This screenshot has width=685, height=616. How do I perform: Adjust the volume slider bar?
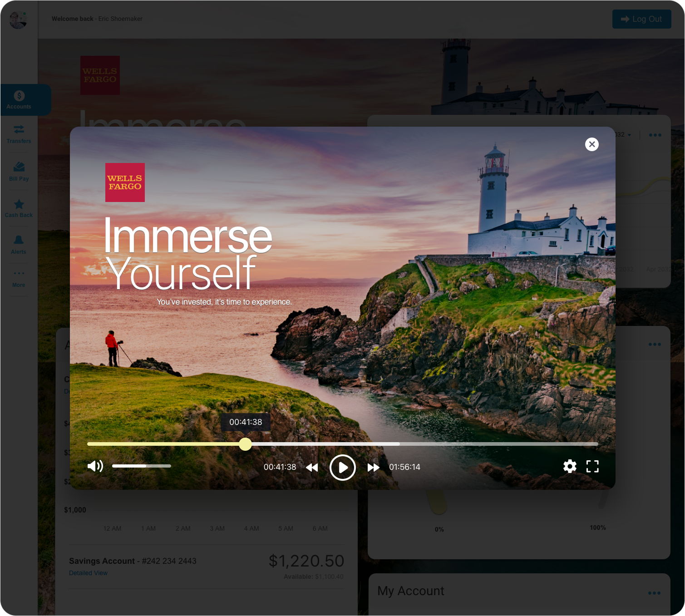pyautogui.click(x=142, y=466)
